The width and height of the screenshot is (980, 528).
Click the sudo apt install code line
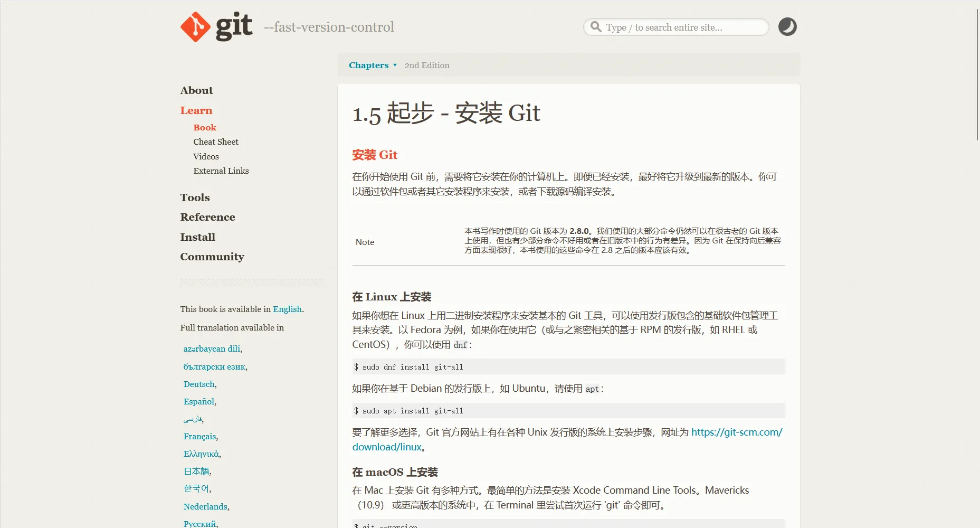pyautogui.click(x=568, y=411)
